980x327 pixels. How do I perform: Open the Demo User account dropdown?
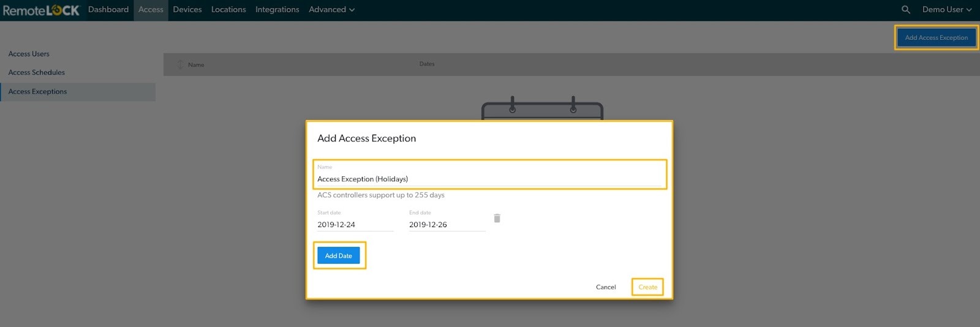pos(946,10)
